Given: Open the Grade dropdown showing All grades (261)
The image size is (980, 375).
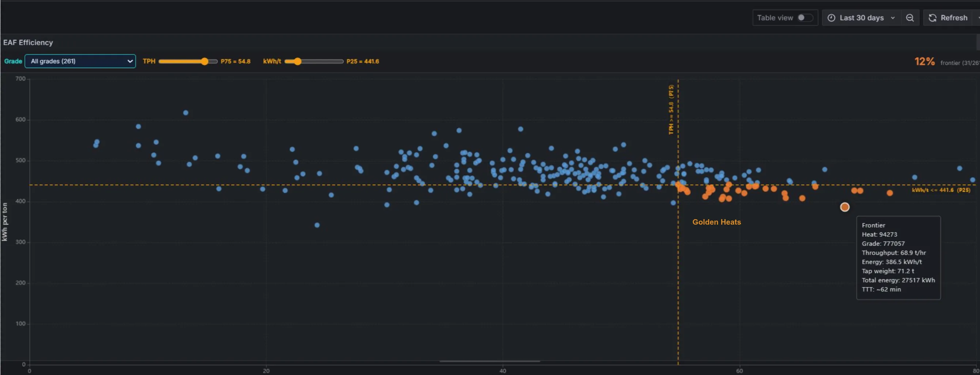Looking at the screenshot, I should (80, 61).
